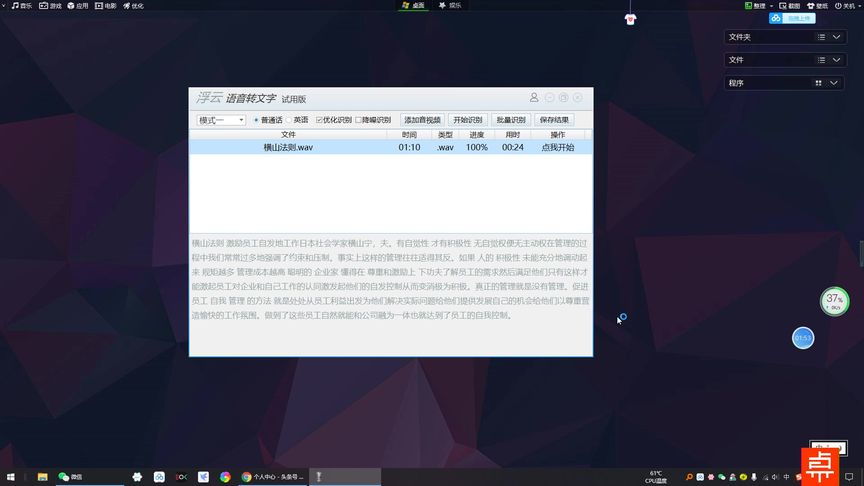Click the grid view icon in 程序 panel
The height and width of the screenshot is (486, 864).
point(818,83)
